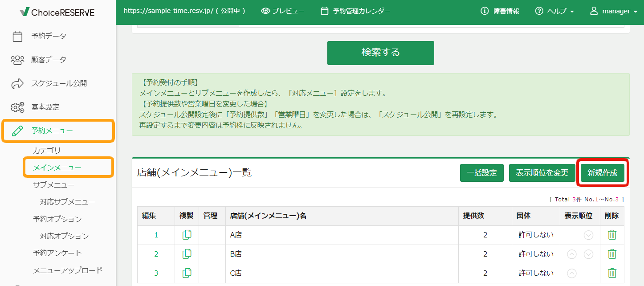Duplicate the C店 row with copy icon
The height and width of the screenshot is (286, 644).
pos(187,273)
